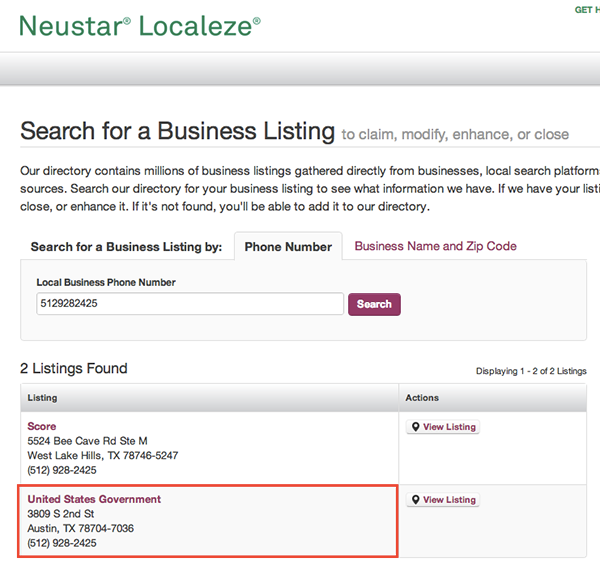600x562 pixels.
Task: Click the Actions column header
Action: [x=422, y=398]
